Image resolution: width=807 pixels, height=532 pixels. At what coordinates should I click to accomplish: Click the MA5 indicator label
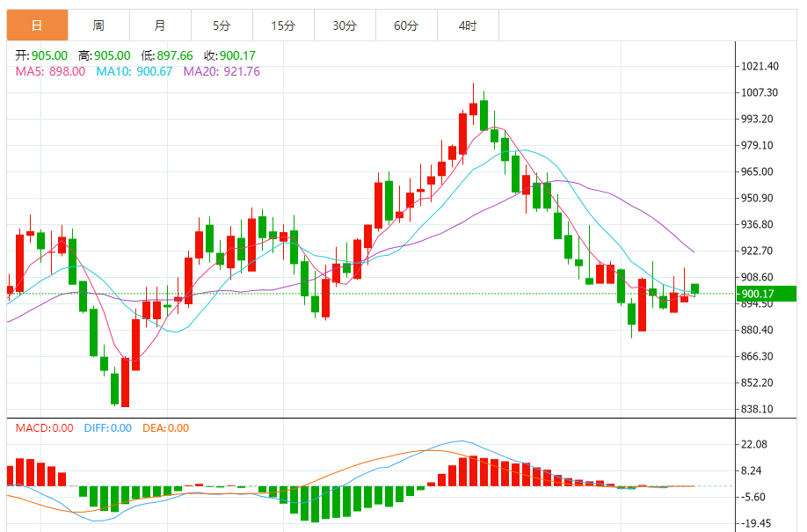pos(50,71)
